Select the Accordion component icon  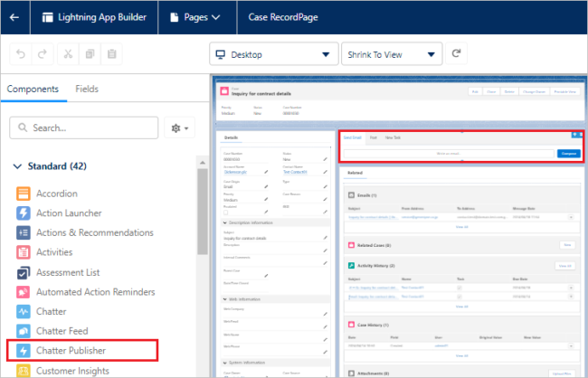[x=24, y=194]
